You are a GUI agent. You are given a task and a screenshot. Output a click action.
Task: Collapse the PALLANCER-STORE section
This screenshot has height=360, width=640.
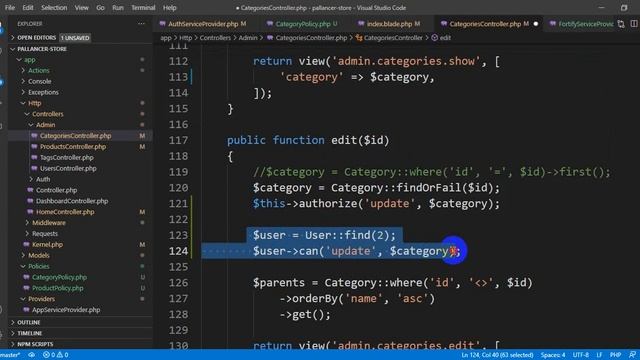(42, 49)
